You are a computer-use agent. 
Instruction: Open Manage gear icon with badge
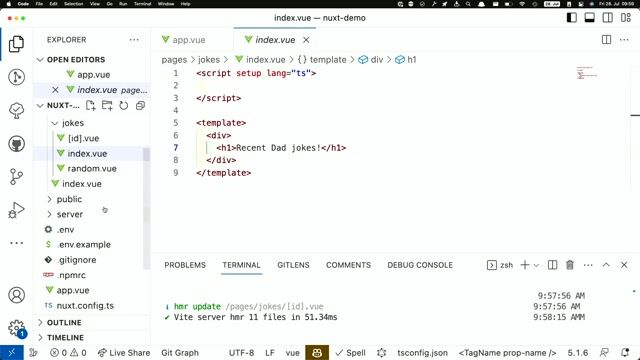click(16, 328)
